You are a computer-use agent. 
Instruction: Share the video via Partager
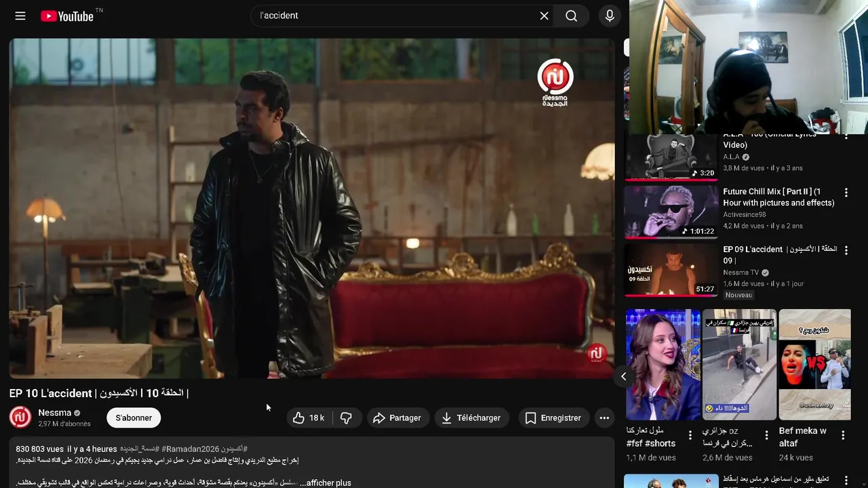coord(397,418)
